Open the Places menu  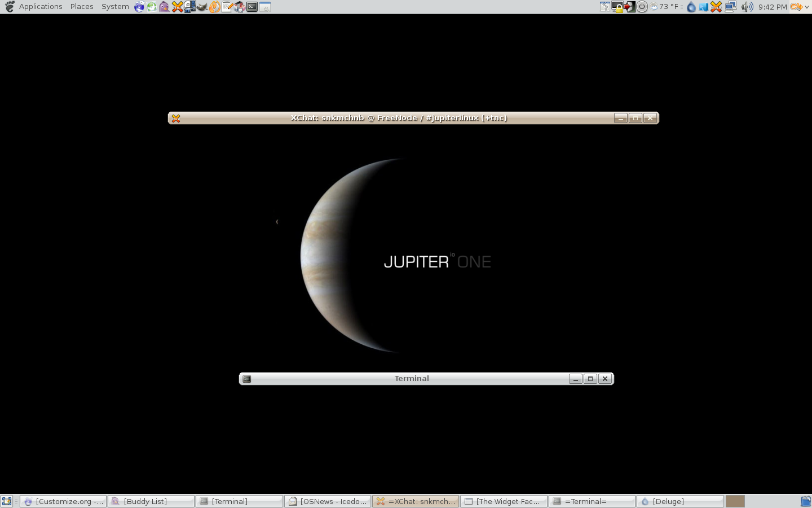pyautogui.click(x=82, y=7)
